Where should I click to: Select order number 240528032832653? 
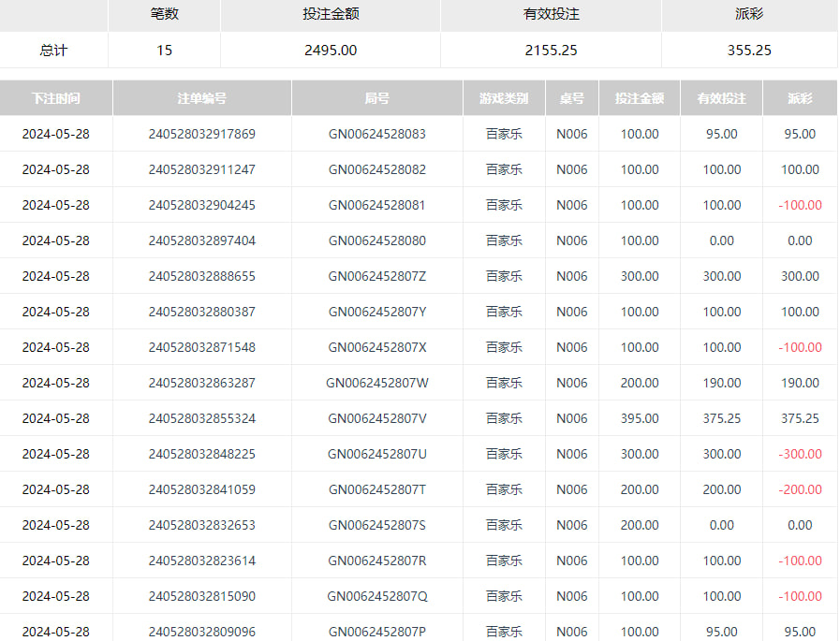pyautogui.click(x=201, y=525)
